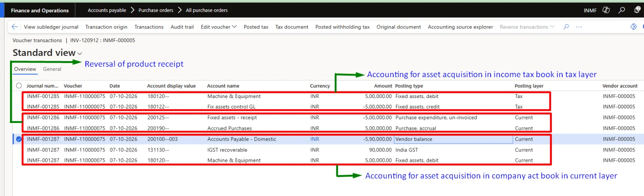Viewport: 644px width, 196px height.
Task: Open Posted withholding tax
Action: [343, 27]
